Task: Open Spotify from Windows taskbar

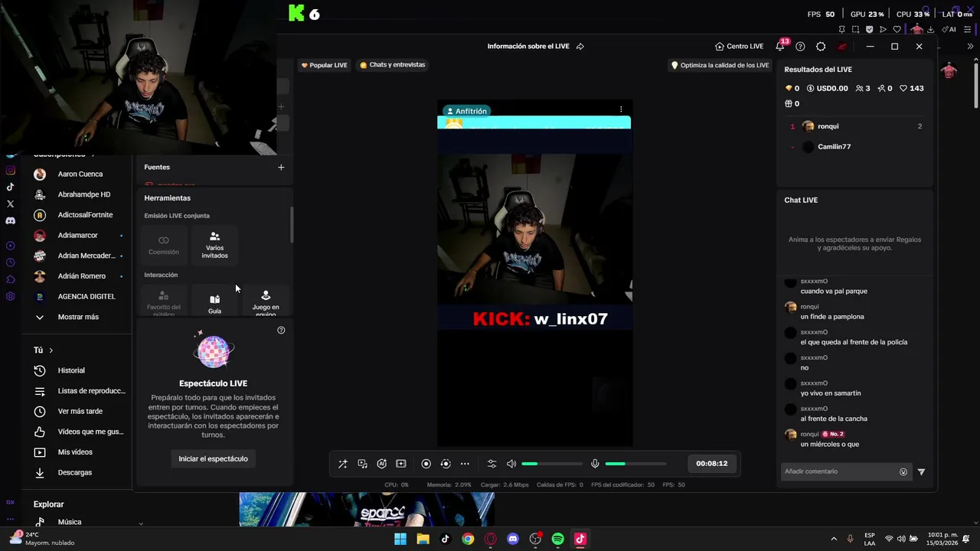Action: pyautogui.click(x=557, y=539)
